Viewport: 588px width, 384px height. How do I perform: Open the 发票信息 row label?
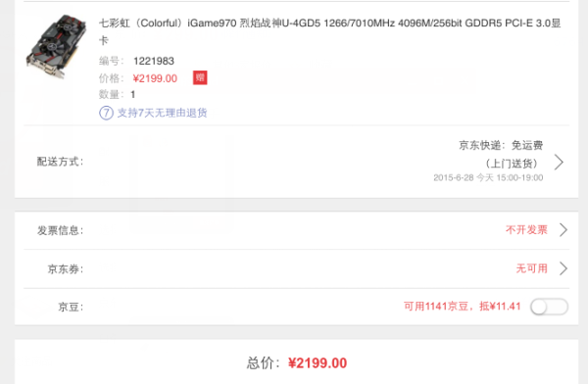pyautogui.click(x=60, y=230)
